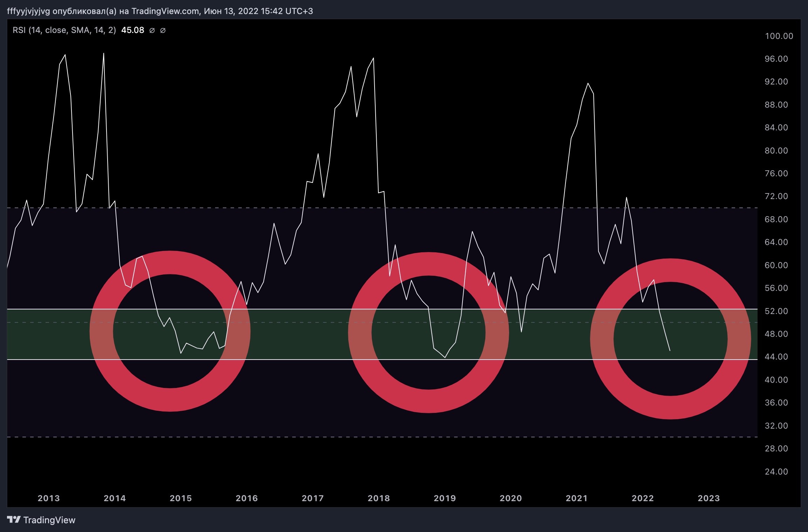Screen dimensions: 808x532
Task: Click the RSI (14, close, SMA, 14, 2) legend label
Action: 64,30
